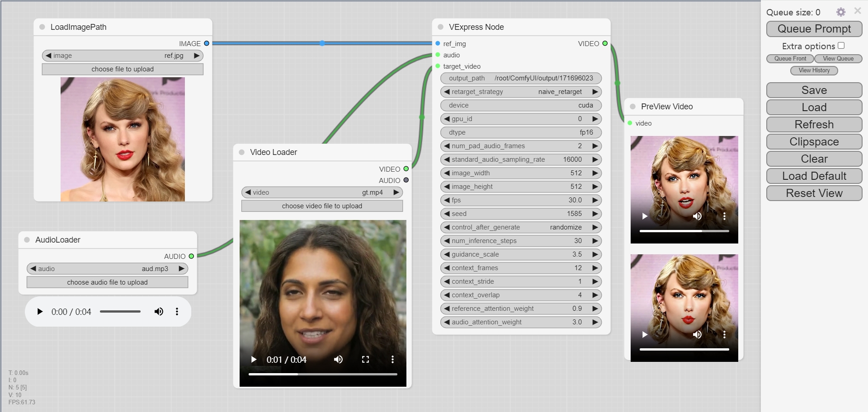This screenshot has height=412, width=868.
Task: Open Video Loader video options menu
Action: click(392, 360)
